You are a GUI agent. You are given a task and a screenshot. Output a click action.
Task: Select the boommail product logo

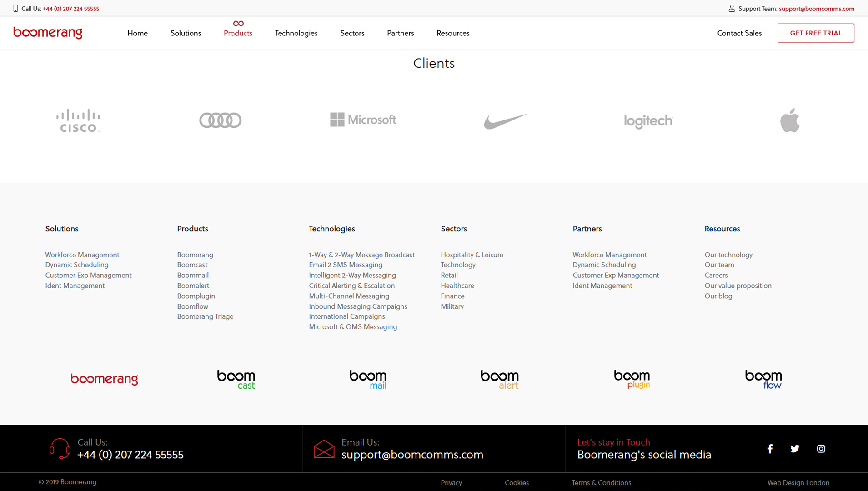[368, 380]
